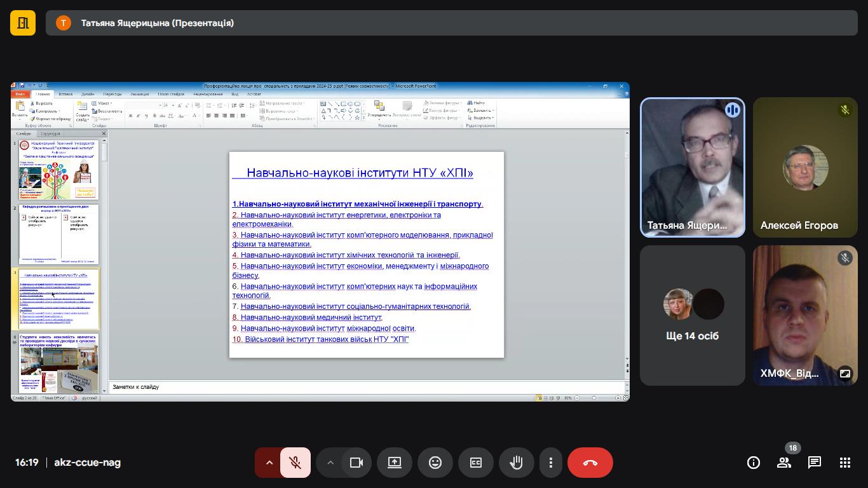The width and height of the screenshot is (868, 488).
Task: Open meeting details info icon
Action: click(x=753, y=463)
